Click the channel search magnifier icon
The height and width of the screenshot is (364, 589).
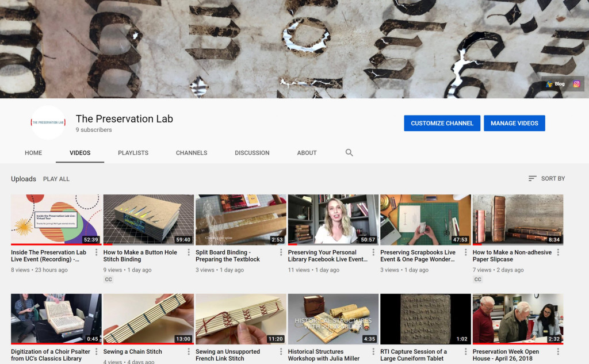(349, 153)
